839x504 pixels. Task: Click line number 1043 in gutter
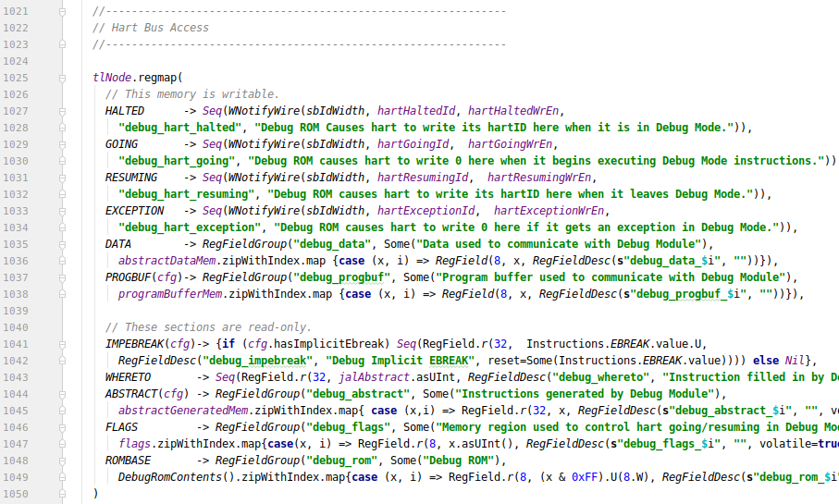[16, 377]
